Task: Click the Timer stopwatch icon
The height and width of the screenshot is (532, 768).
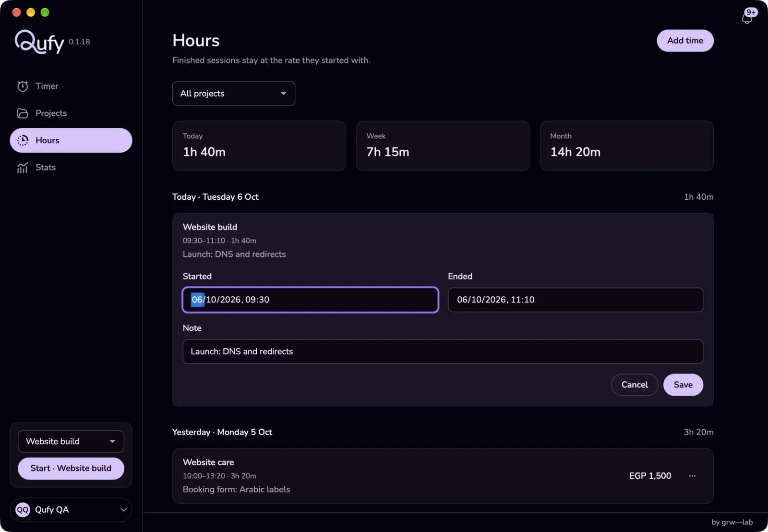Action: click(x=23, y=86)
